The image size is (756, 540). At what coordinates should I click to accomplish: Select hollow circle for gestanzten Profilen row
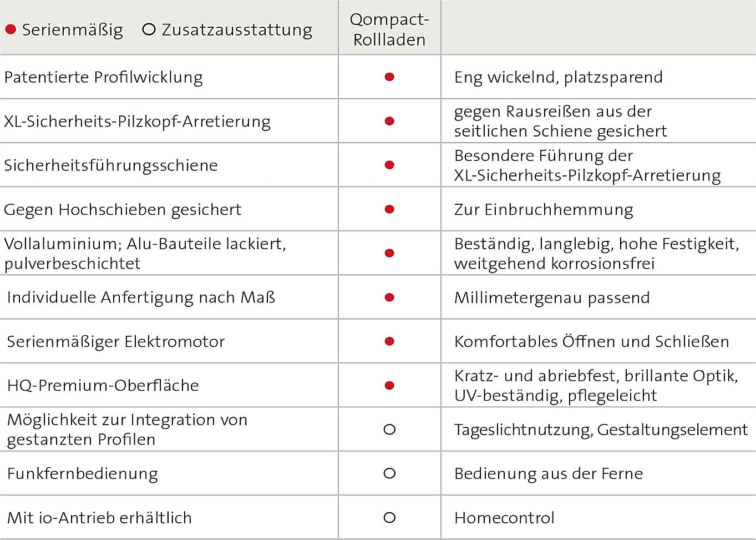pyautogui.click(x=389, y=429)
